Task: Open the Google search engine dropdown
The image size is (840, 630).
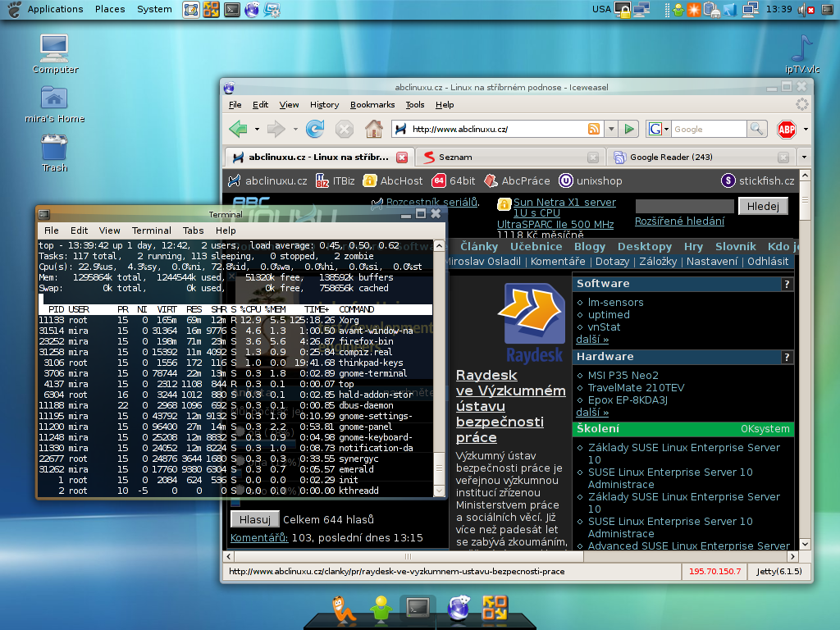Action: (658, 129)
